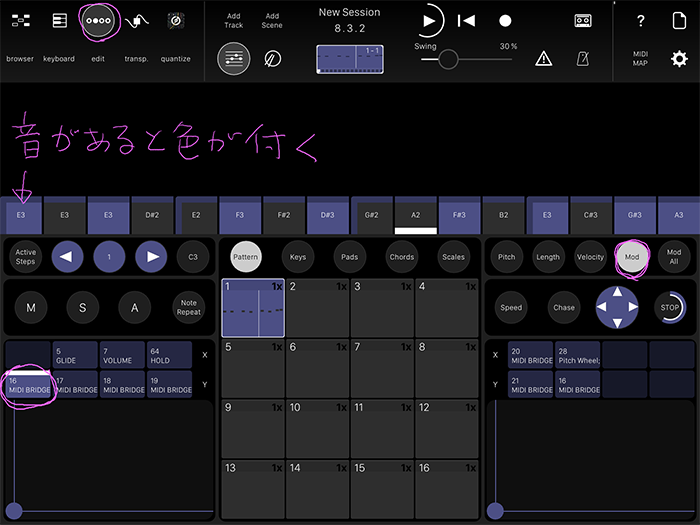
Task: Open the transpose icon
Action: coord(137,21)
